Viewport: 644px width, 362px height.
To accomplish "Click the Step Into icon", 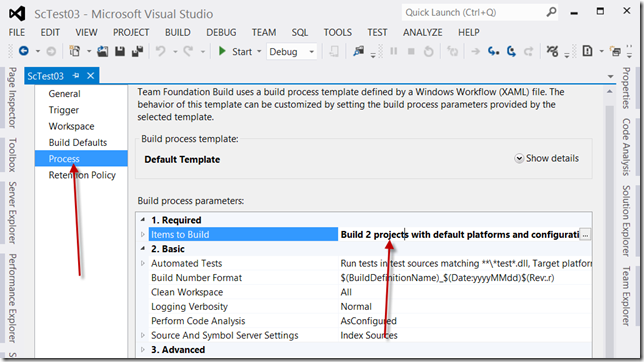I will 493,51.
